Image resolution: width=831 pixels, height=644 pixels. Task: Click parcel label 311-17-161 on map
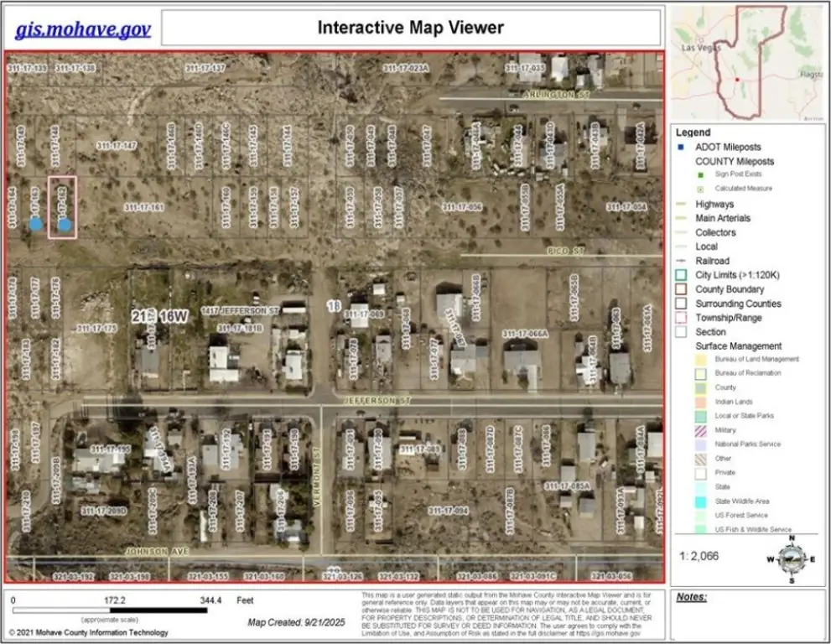point(143,206)
